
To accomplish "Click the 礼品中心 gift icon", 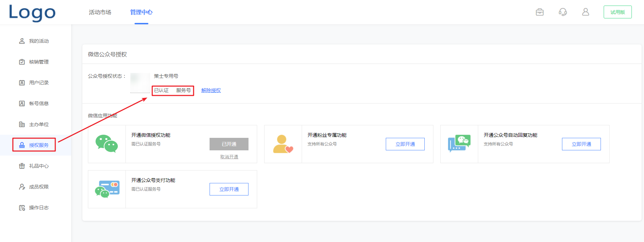I will click(22, 166).
